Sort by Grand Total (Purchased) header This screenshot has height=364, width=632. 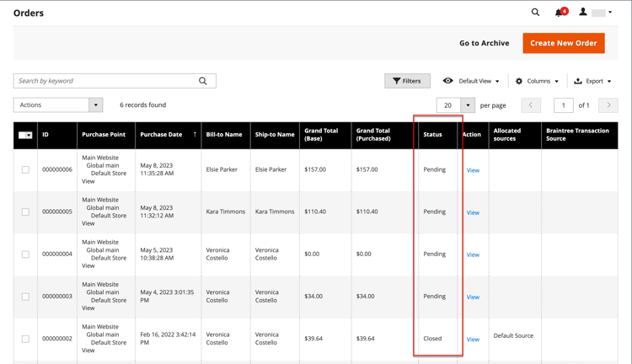point(384,136)
